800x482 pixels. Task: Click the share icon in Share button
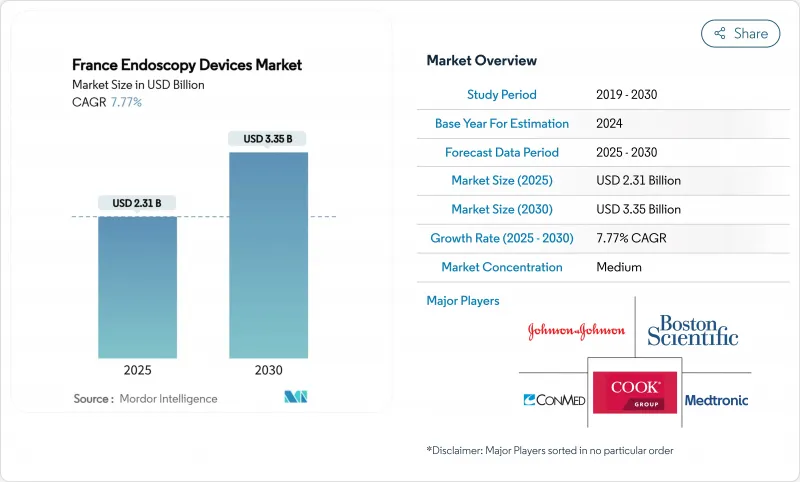(x=719, y=33)
